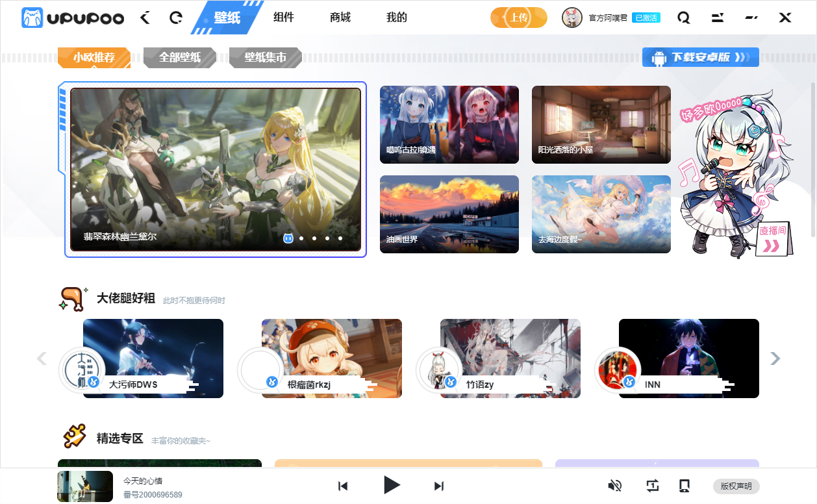Click the UPUPOO logo
The image size is (817, 504).
pyautogui.click(x=73, y=18)
